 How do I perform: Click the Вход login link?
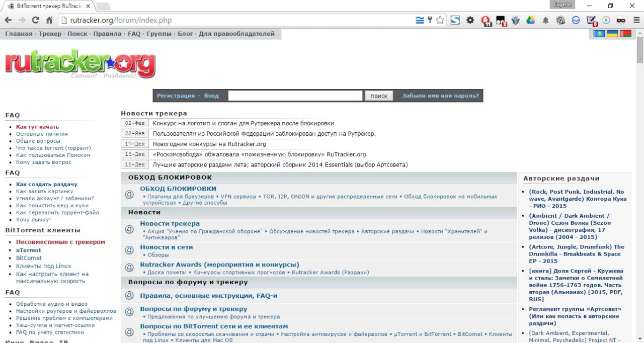(x=211, y=96)
